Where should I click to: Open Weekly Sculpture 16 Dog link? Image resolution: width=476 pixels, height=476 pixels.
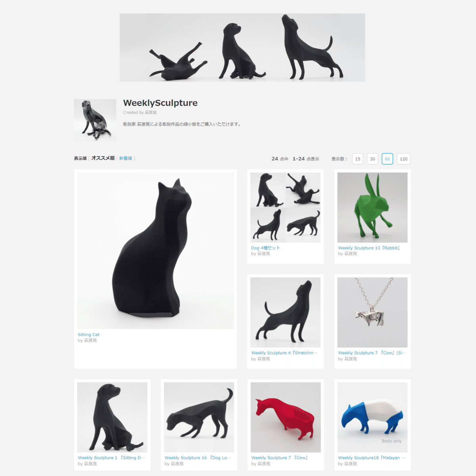click(x=198, y=458)
